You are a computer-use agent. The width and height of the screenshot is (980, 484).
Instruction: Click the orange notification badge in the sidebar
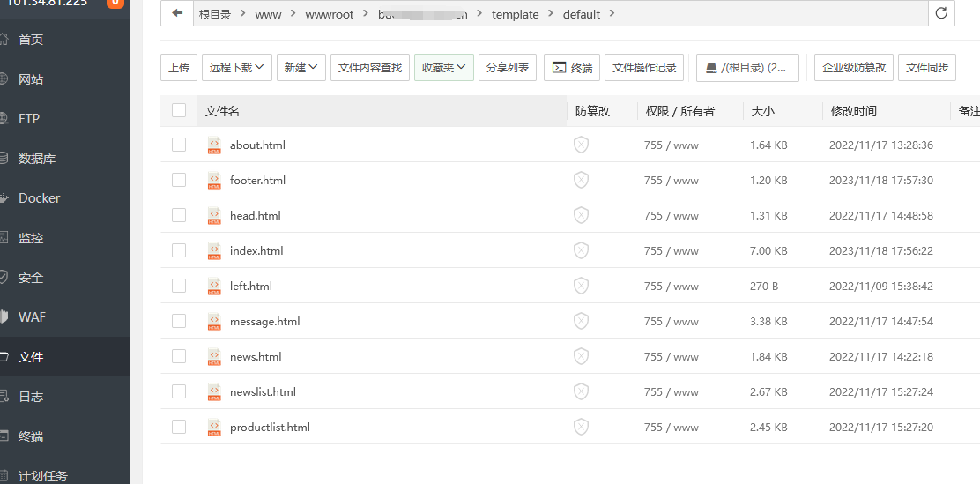(115, 3)
